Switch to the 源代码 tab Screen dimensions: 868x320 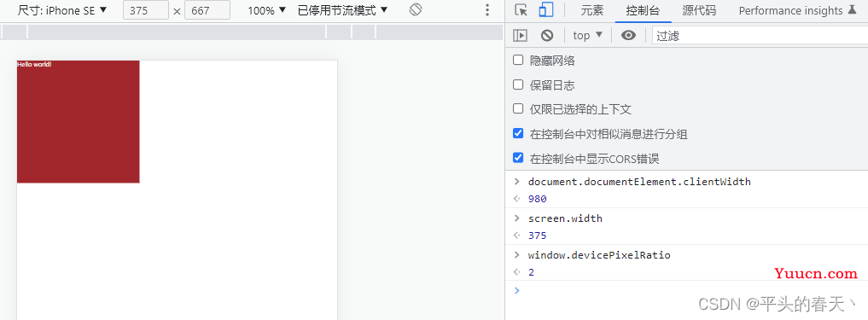tap(699, 10)
